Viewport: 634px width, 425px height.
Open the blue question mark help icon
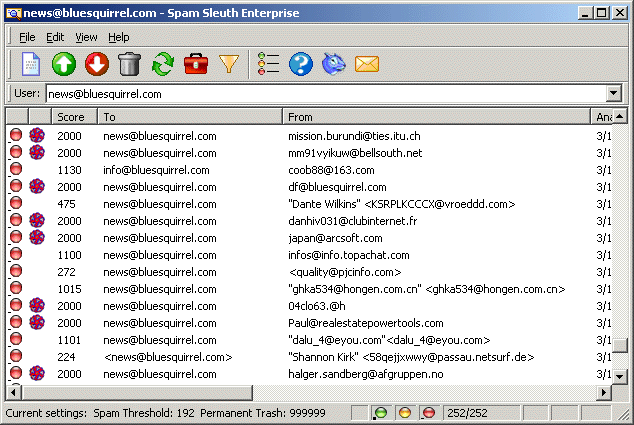tap(301, 65)
